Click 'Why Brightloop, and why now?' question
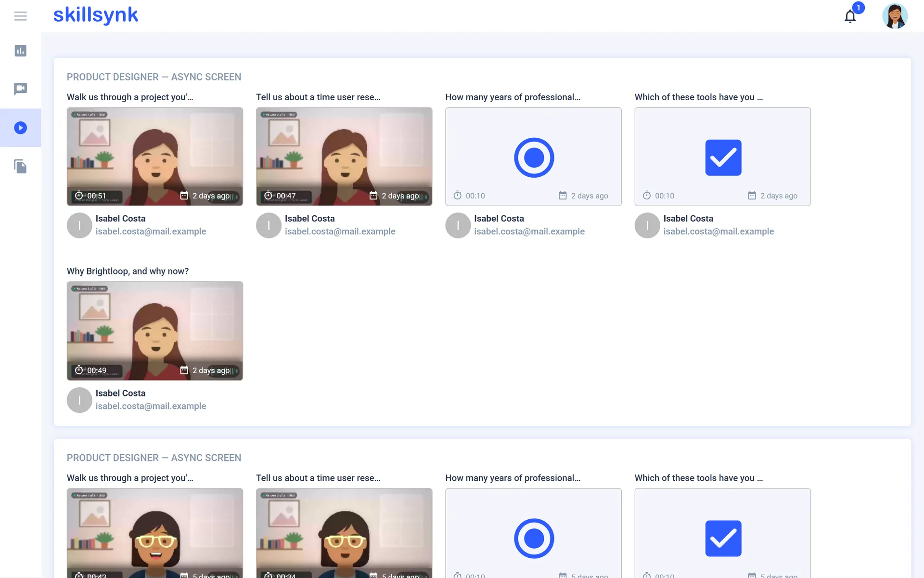The image size is (924, 578). click(128, 271)
